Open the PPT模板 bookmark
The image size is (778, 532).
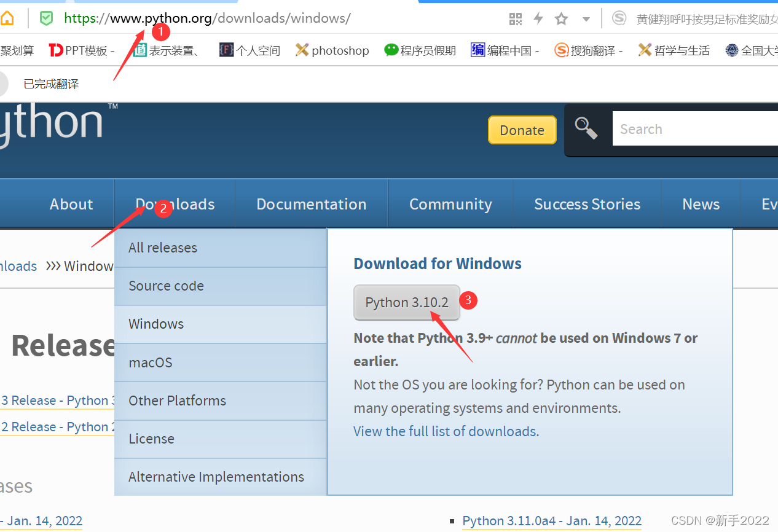[x=81, y=50]
